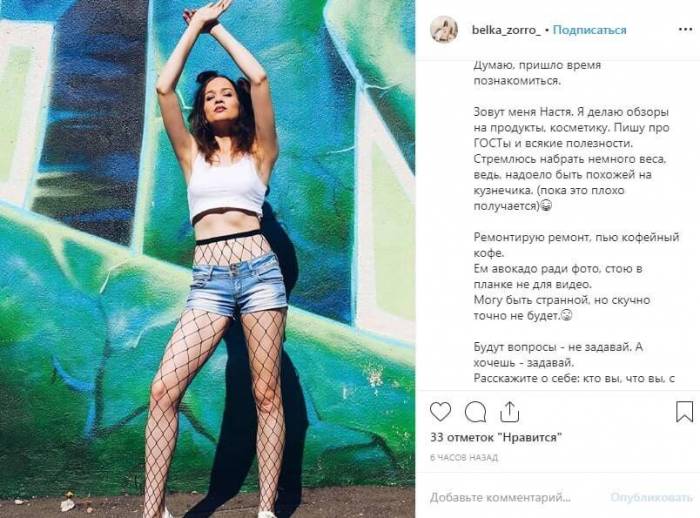700x518 pixels.
Task: Click the emoji after "точно не будет."
Action: [567, 316]
